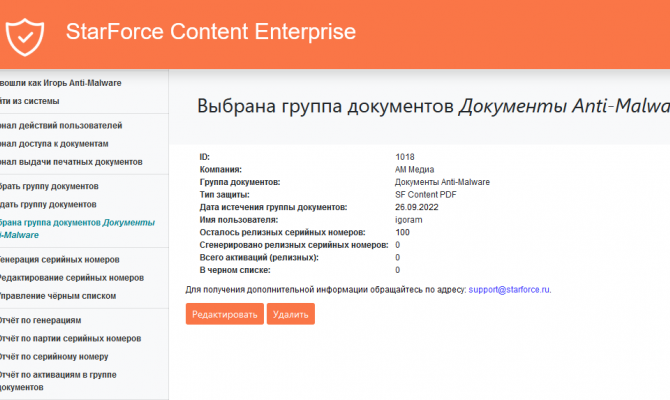
Task: Click the StarForce Content Enterprise header title
Action: [210, 32]
